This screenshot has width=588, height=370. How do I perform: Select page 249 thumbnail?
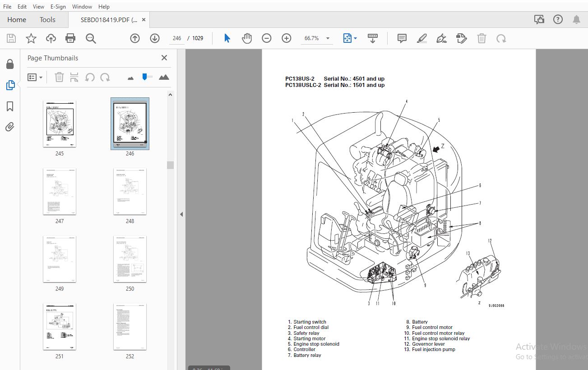[x=60, y=259]
